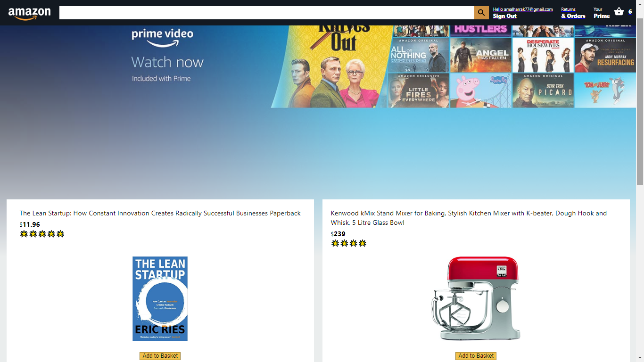Focus the header search field
The image size is (644, 362).
(267, 13)
